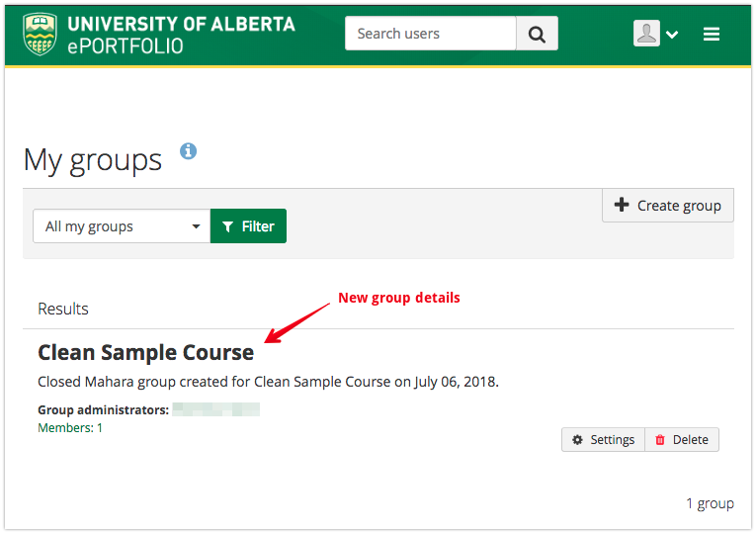Viewport: 756px width, 534px height.
Task: Open the group administrator's profile name
Action: [x=215, y=409]
